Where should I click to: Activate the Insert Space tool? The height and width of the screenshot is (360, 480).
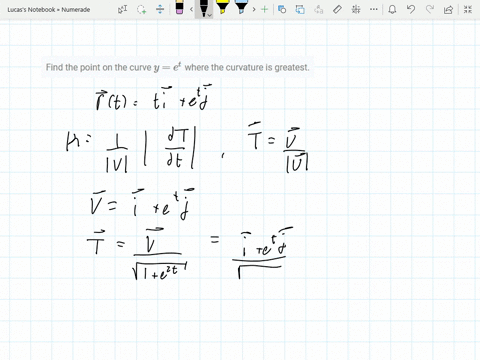[x=160, y=9]
